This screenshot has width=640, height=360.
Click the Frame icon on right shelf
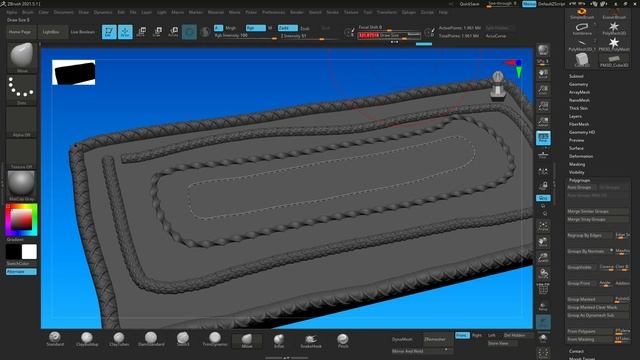543,226
